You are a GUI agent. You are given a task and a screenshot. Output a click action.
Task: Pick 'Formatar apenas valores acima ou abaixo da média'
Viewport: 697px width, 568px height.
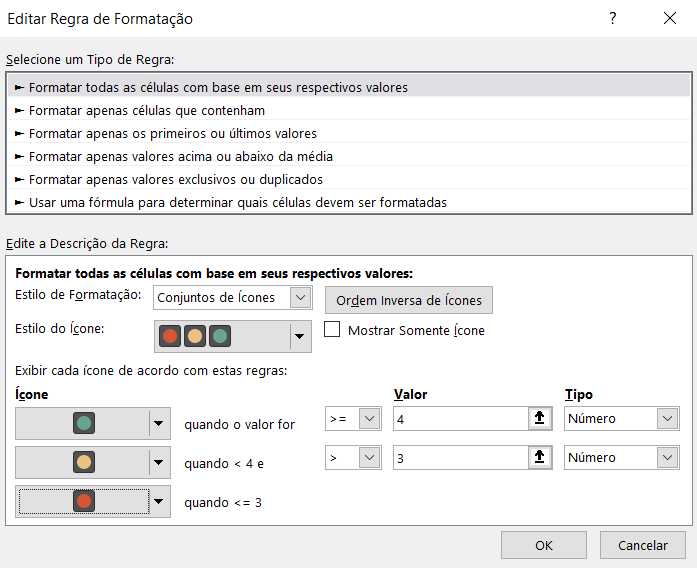[349, 156]
